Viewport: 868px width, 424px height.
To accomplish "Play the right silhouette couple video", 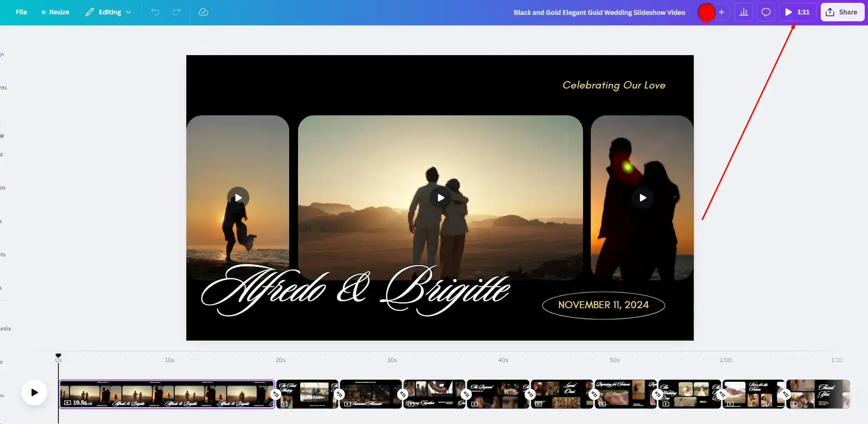I will (643, 198).
